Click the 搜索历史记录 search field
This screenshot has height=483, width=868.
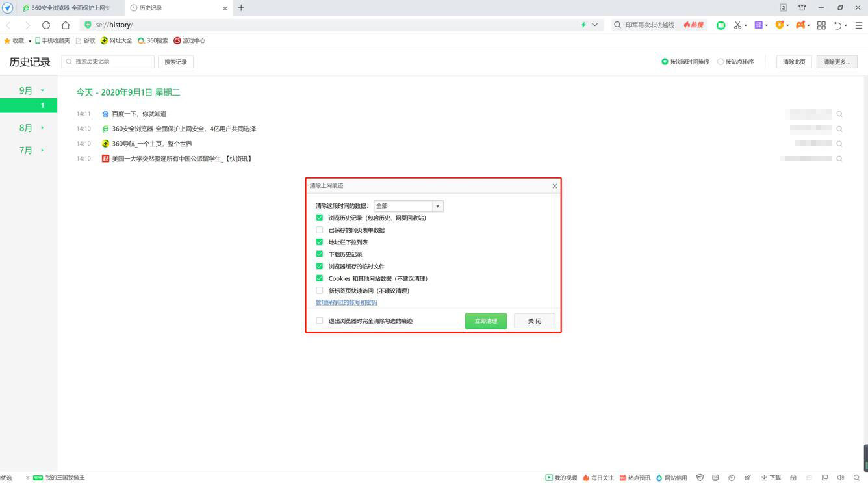(108, 61)
